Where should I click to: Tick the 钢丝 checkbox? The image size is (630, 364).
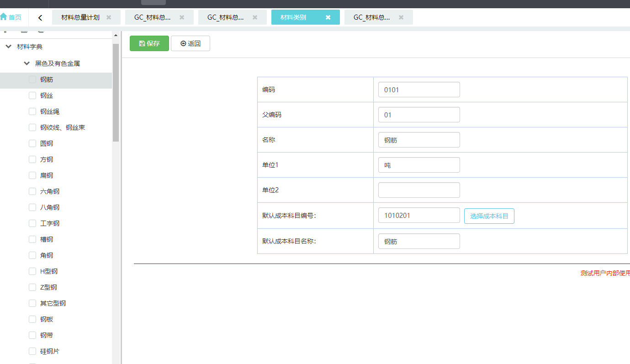tap(32, 95)
